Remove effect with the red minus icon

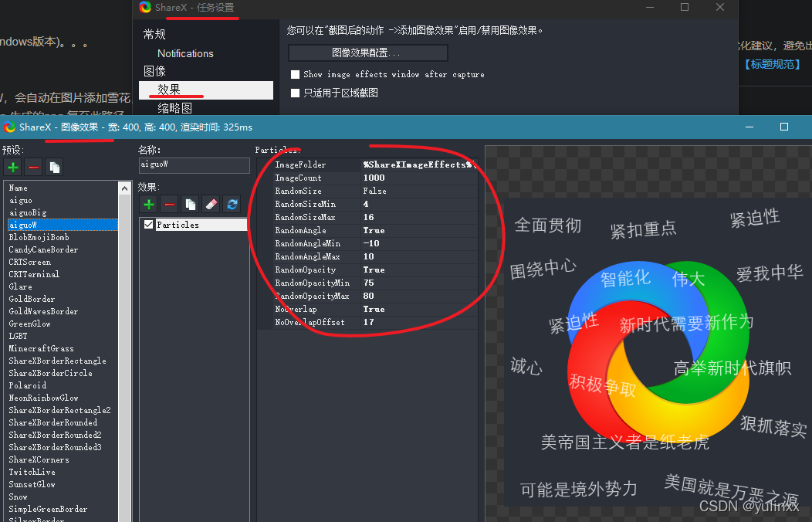[169, 205]
